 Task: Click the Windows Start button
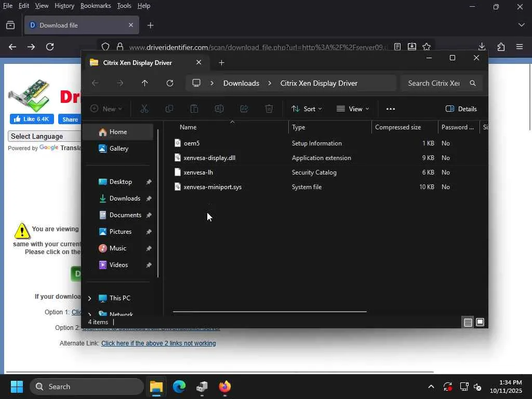pos(17,387)
